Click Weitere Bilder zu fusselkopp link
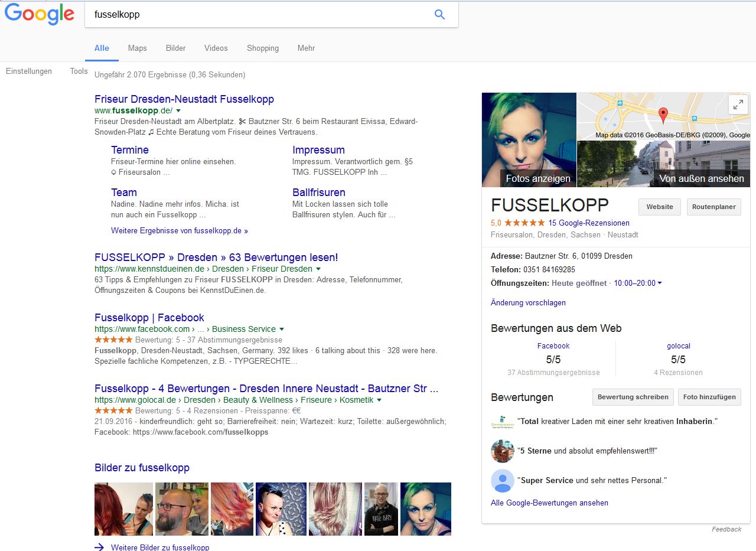Image resolution: width=756 pixels, height=551 pixels. (x=160, y=547)
